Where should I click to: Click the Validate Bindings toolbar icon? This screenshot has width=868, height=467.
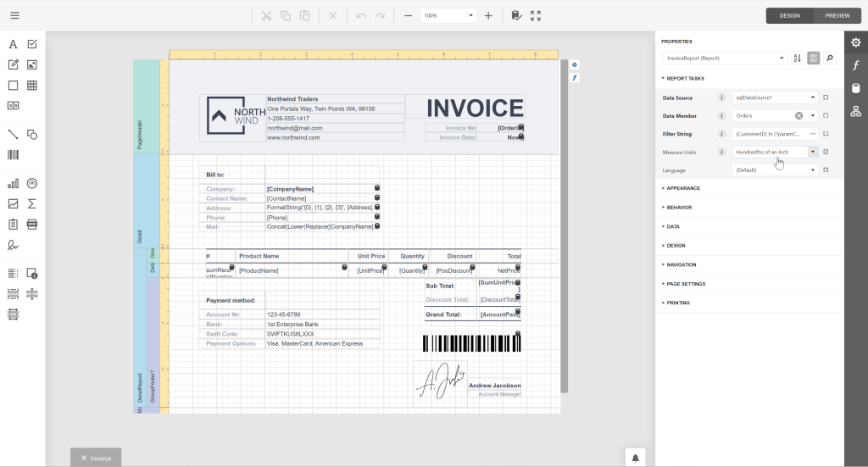click(516, 15)
